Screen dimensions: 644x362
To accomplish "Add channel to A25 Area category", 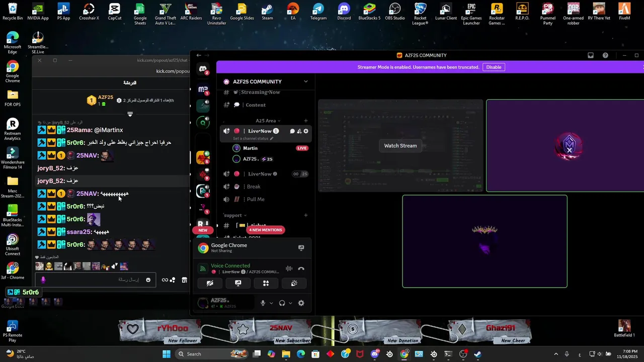I will [305, 121].
